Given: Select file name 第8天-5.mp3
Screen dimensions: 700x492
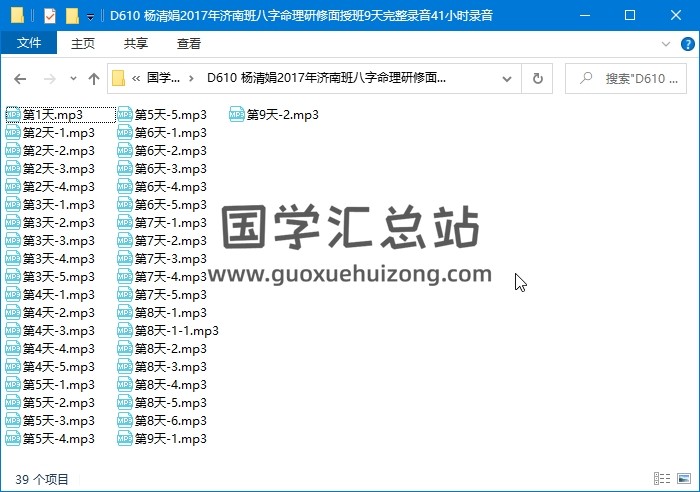Looking at the screenshot, I should pos(171,403).
